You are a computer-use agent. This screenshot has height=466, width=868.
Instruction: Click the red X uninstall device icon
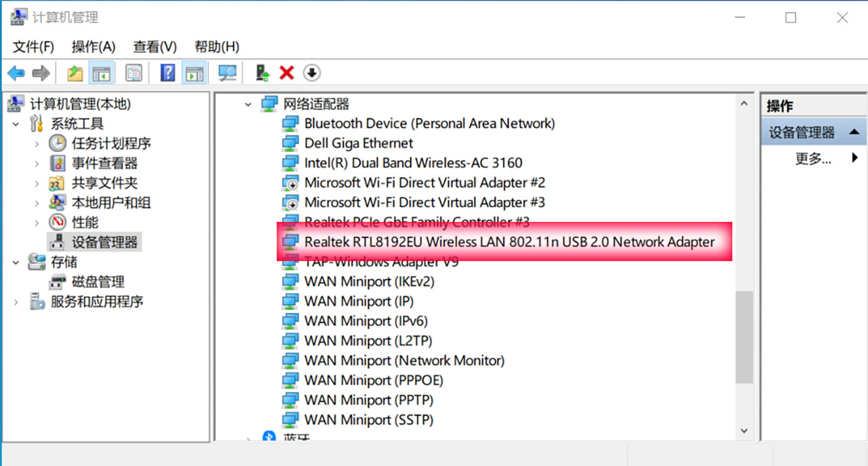click(287, 73)
